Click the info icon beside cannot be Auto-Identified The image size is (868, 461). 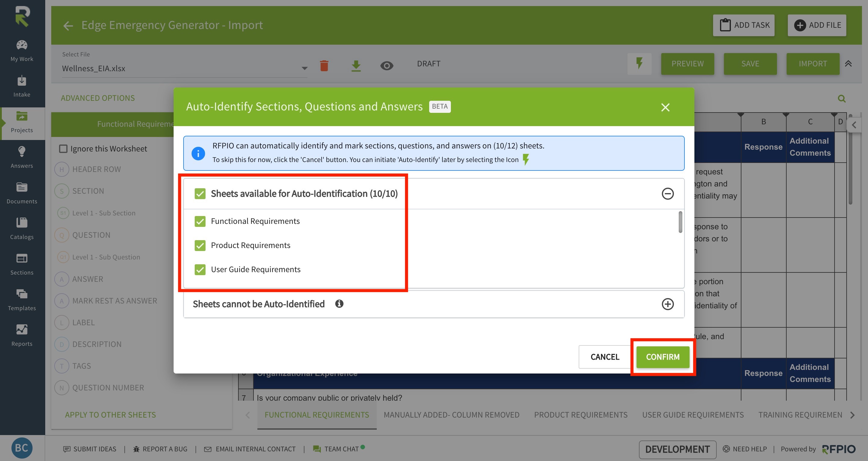[x=339, y=304]
